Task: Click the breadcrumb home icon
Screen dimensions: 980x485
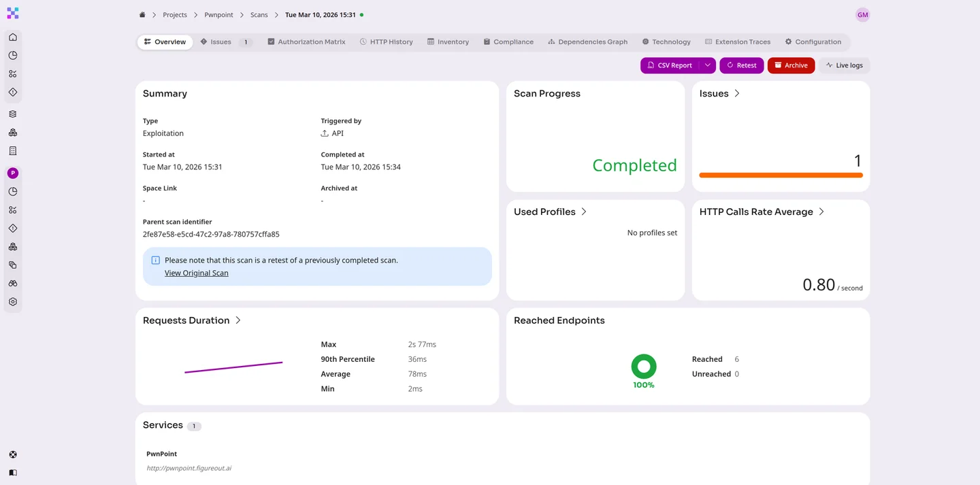Action: [142, 15]
